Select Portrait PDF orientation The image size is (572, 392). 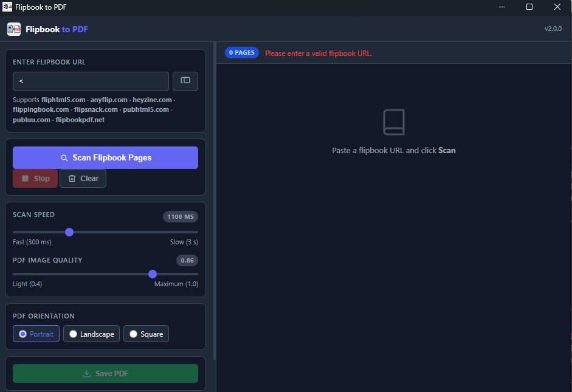(x=36, y=334)
